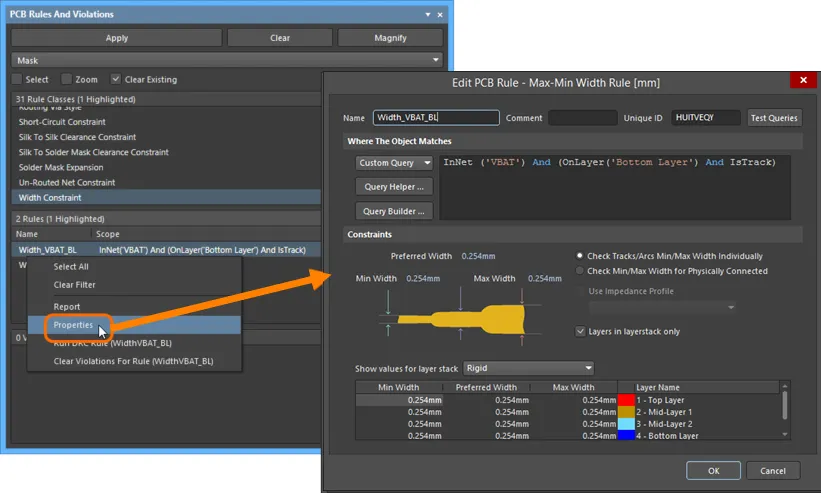This screenshot has height=493, width=821.
Task: Select Check Tracks/Arcs Min/Max Width Individually
Action: coord(579,256)
